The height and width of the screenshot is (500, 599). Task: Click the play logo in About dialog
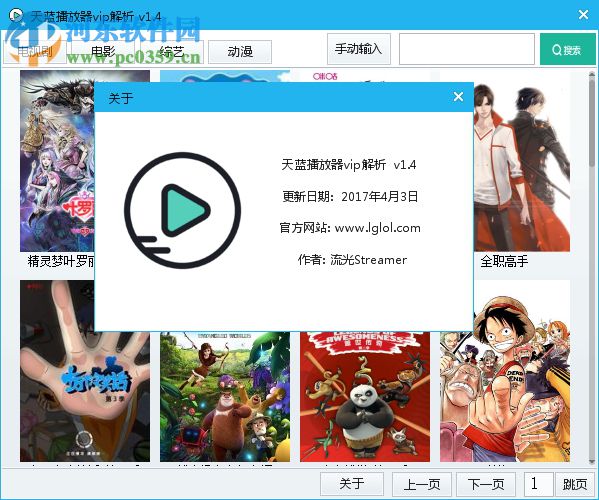(x=183, y=210)
